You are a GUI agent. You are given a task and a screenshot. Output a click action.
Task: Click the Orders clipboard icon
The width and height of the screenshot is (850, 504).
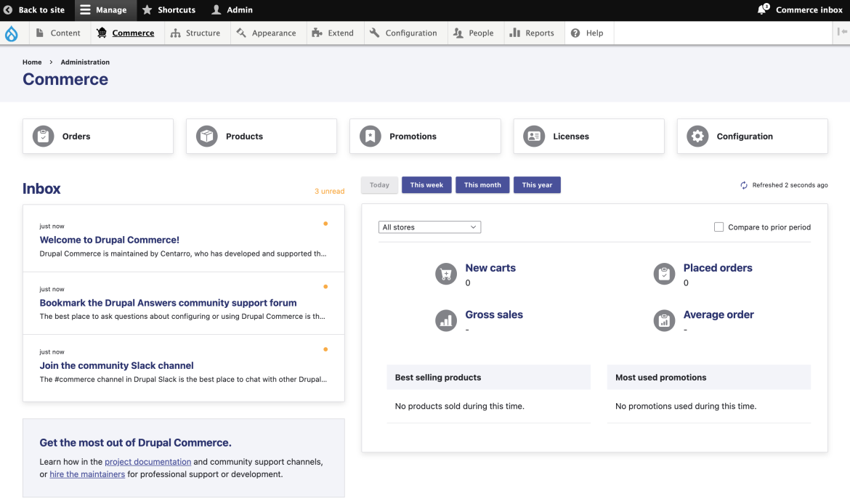[x=44, y=137]
